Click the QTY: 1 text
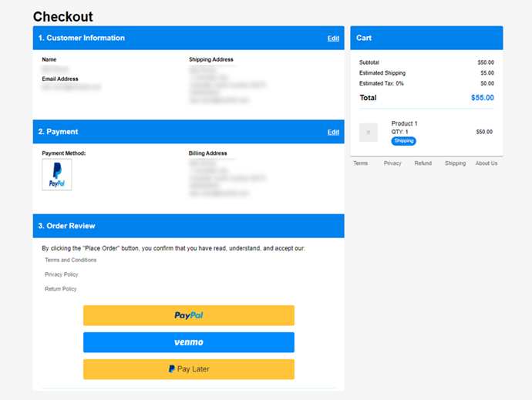 (399, 132)
